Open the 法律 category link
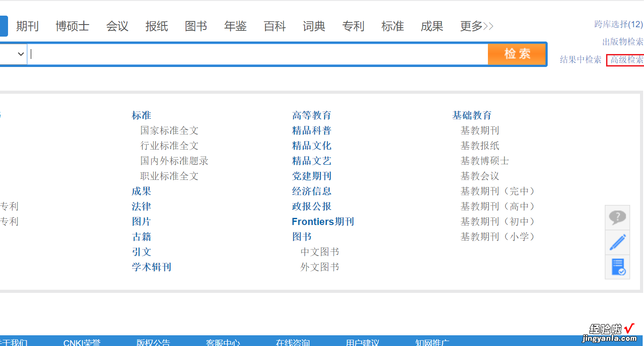The image size is (644, 346). [x=141, y=206]
